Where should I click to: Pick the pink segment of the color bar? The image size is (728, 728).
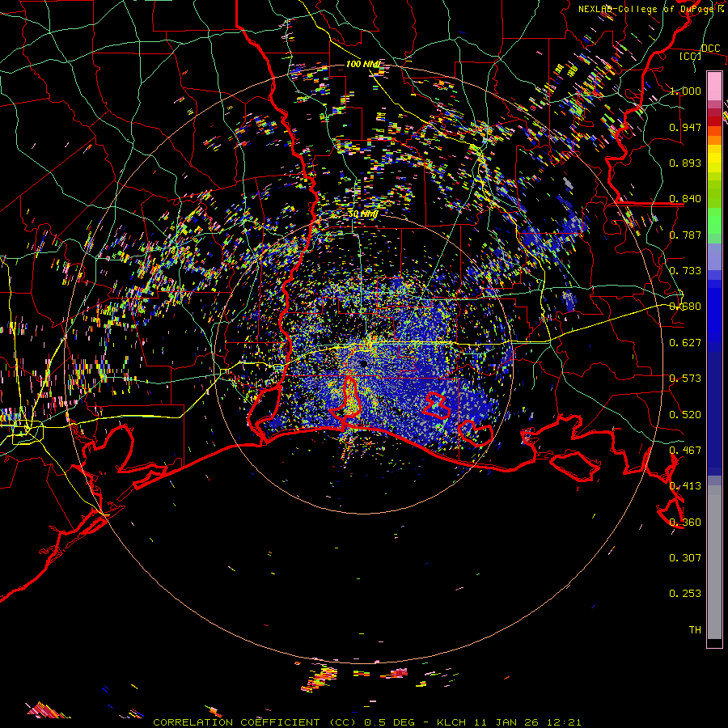(714, 87)
